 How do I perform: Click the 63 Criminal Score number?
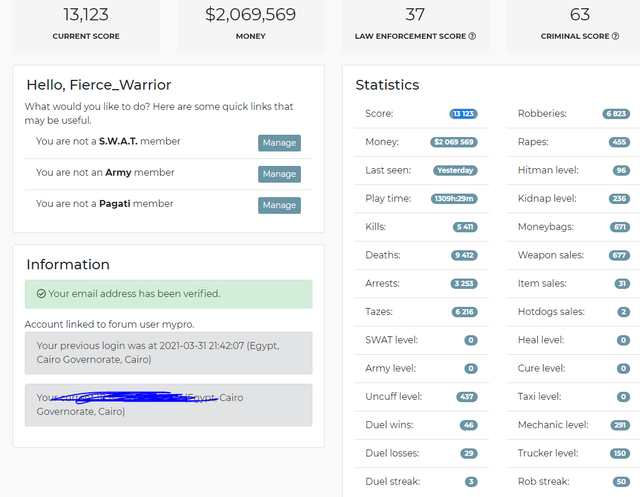[x=580, y=15]
